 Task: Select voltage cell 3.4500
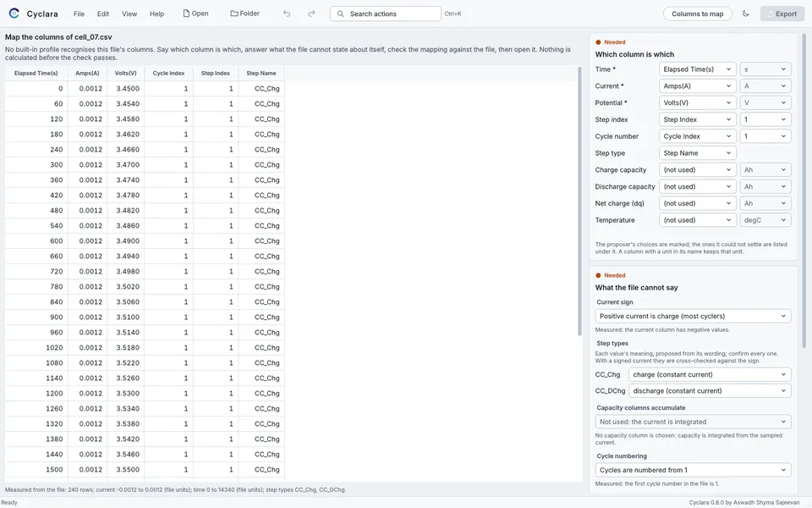(x=125, y=89)
